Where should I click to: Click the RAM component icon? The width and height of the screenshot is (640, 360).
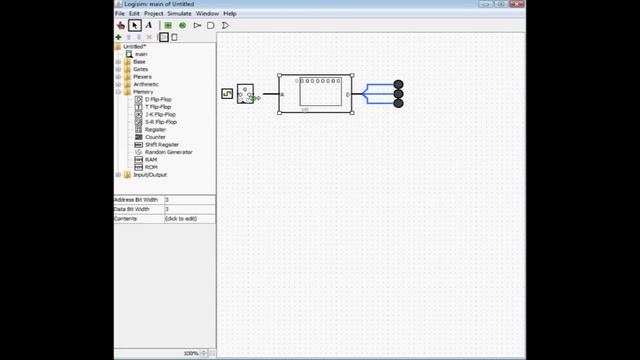point(138,160)
